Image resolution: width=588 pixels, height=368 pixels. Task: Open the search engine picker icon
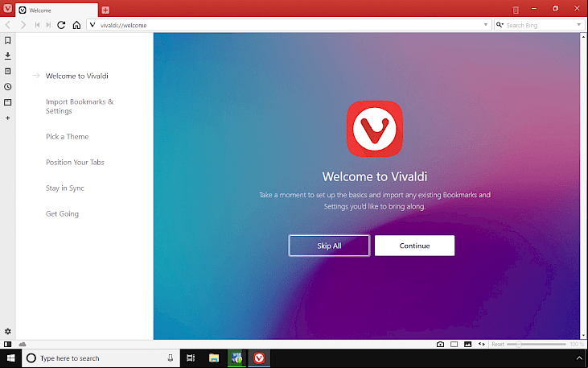click(500, 25)
